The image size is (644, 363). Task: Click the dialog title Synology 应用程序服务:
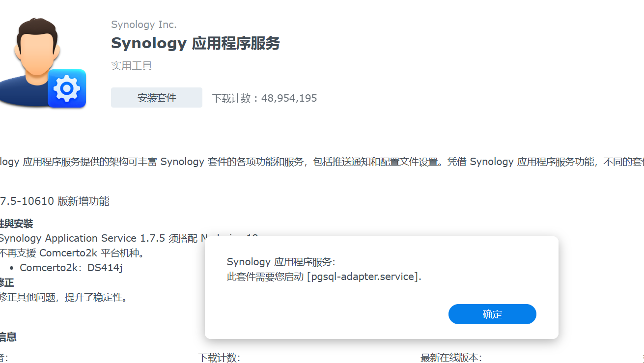coord(281,262)
